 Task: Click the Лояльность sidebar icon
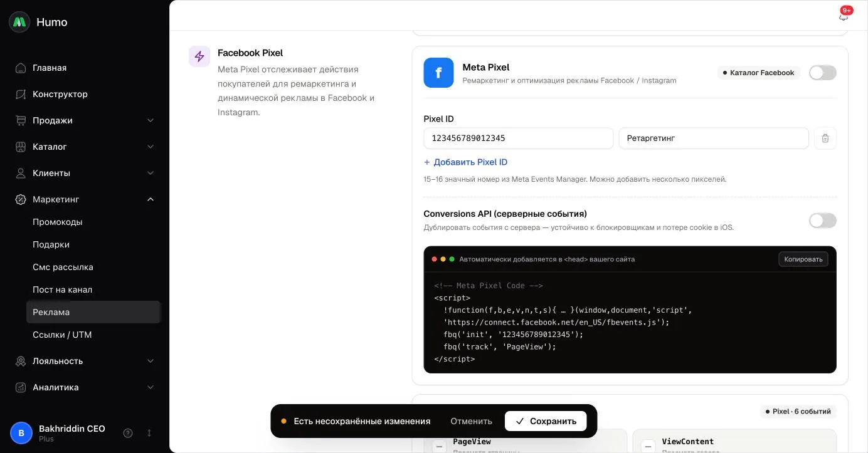click(21, 361)
